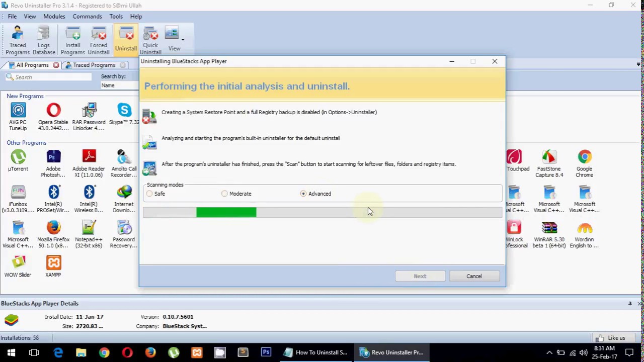Choose the Moderate scanning mode
Viewport: 644px width, 362px height.
coord(224,194)
